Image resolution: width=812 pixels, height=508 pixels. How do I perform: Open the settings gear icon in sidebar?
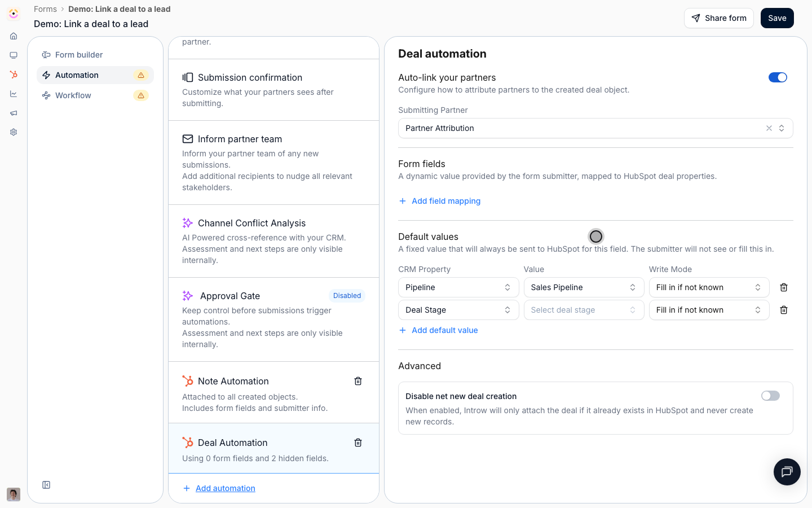coord(14,132)
